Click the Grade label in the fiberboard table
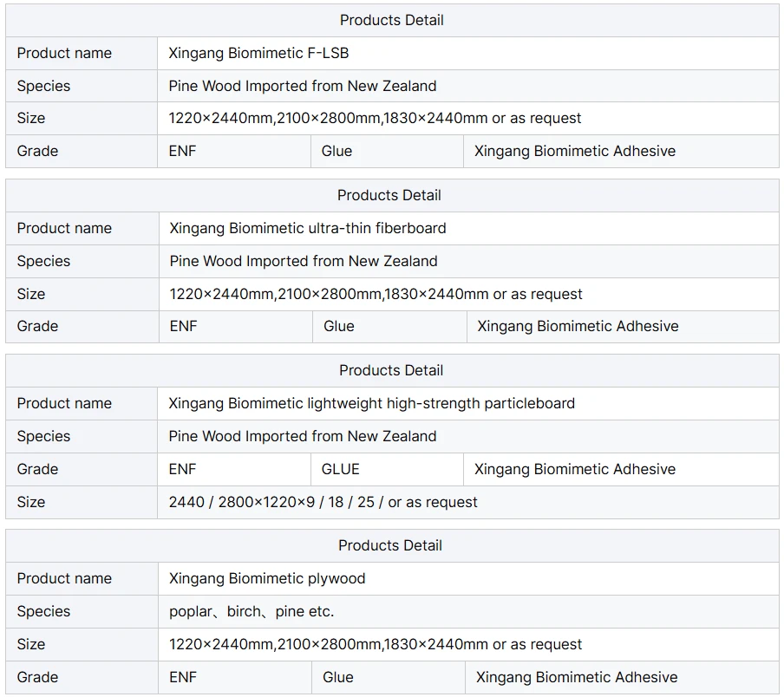The height and width of the screenshot is (697, 784). pos(82,327)
